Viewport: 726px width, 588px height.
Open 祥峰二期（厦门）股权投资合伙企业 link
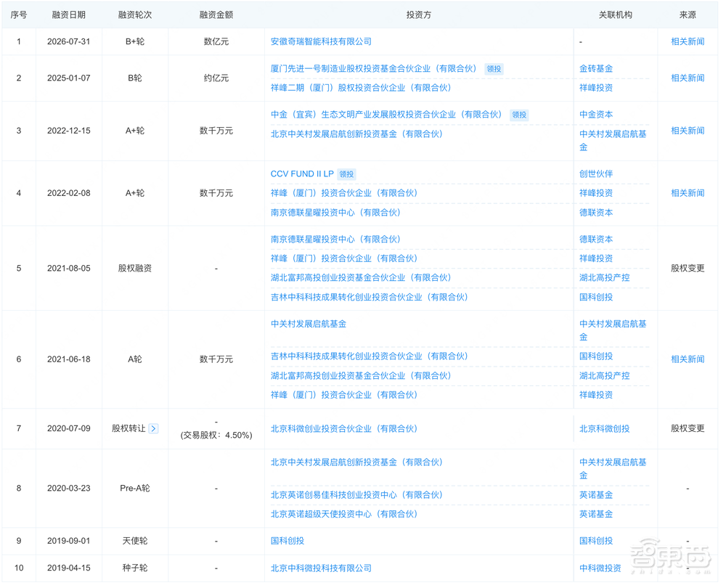click(x=361, y=88)
